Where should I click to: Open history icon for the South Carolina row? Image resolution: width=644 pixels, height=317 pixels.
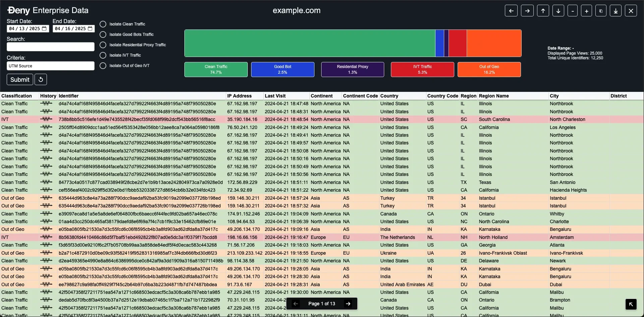(46, 119)
